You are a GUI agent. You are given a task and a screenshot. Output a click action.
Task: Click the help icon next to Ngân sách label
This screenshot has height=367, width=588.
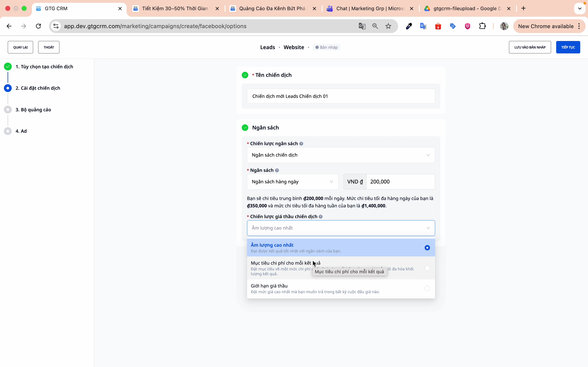point(277,170)
